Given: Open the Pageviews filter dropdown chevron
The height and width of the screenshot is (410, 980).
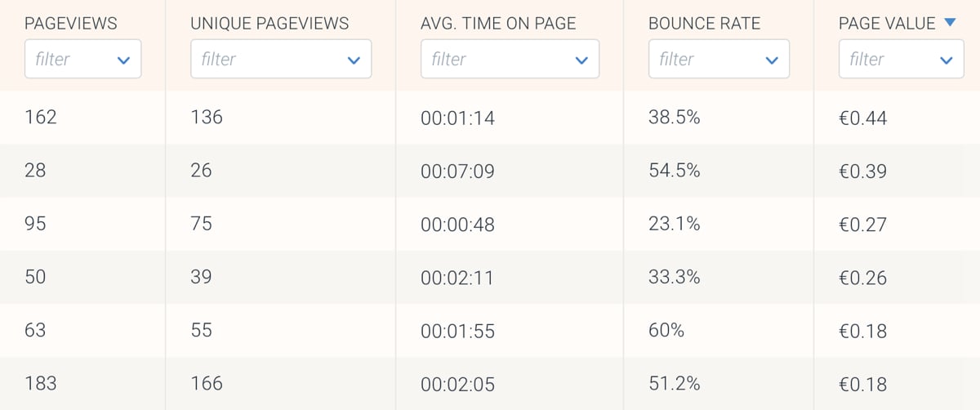Looking at the screenshot, I should [x=123, y=60].
